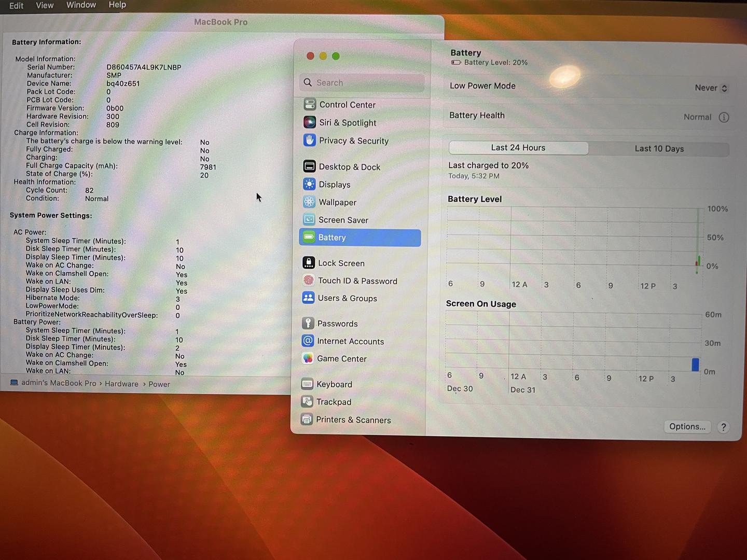
Task: Click Power in the path bar
Action: click(x=159, y=384)
